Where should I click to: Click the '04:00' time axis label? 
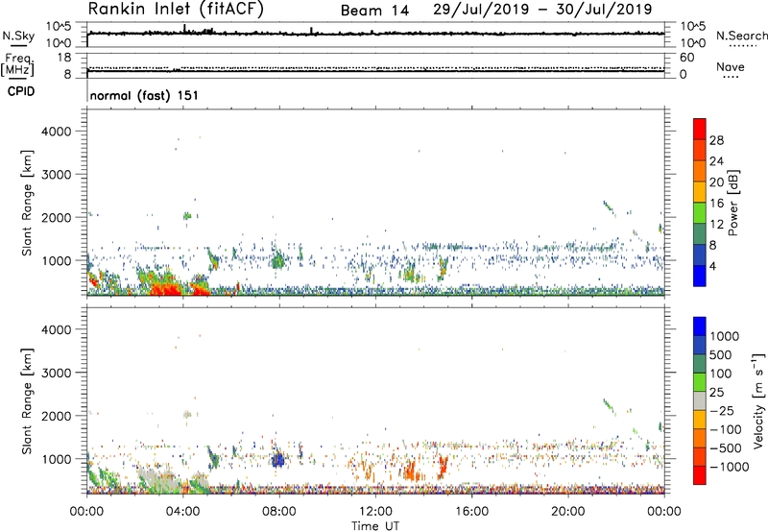[183, 512]
